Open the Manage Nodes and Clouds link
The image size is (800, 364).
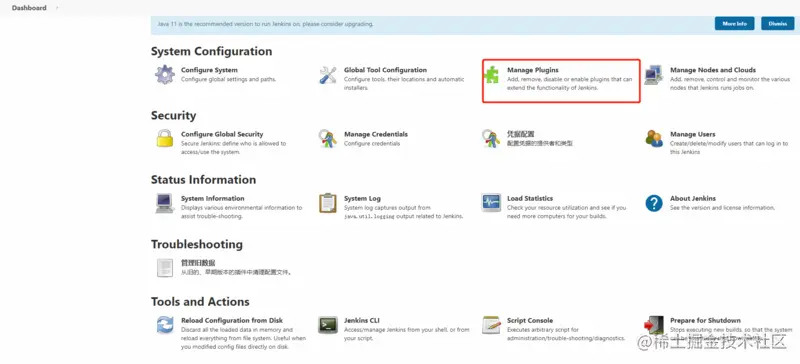click(713, 70)
